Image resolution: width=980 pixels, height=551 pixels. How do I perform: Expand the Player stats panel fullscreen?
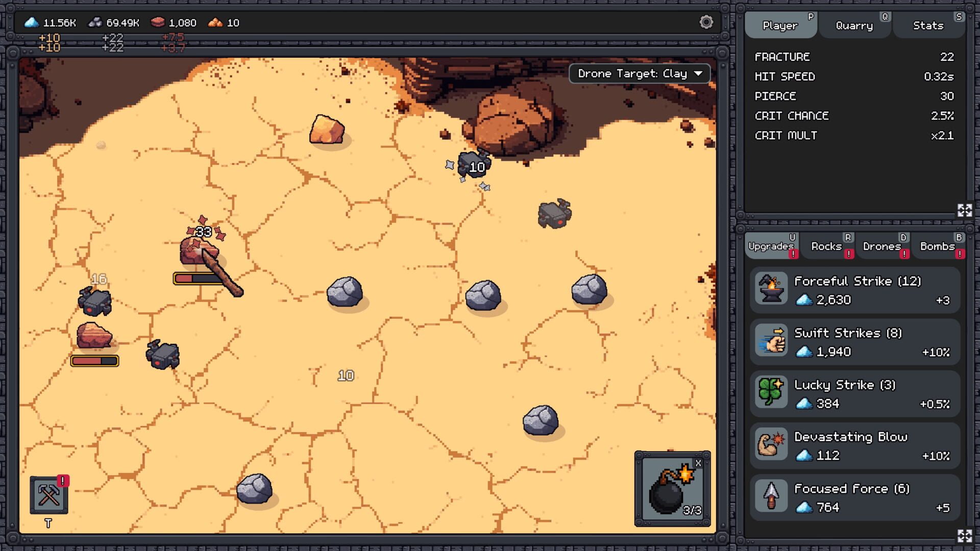(964, 210)
